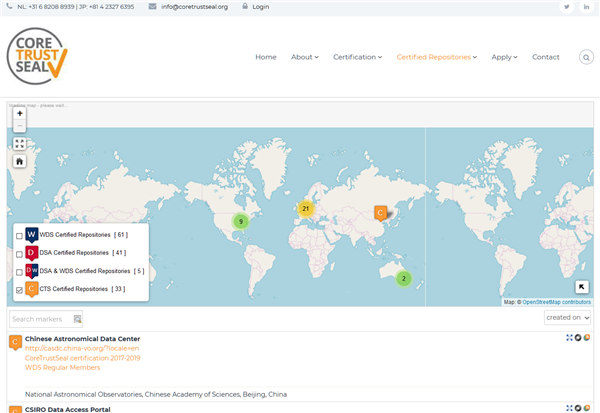Open the LinkedIn social icon
The image size is (600, 413).
click(585, 7)
